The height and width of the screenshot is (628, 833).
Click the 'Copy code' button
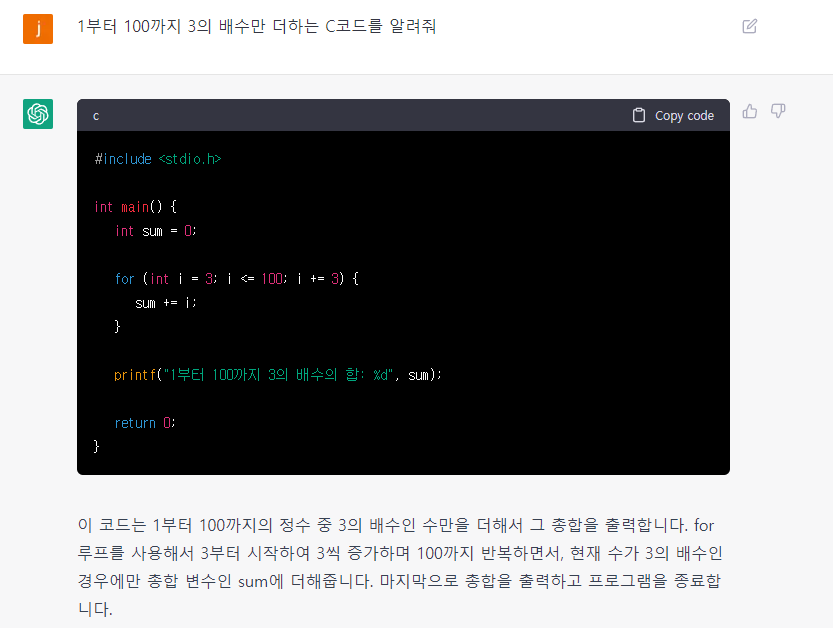673,115
